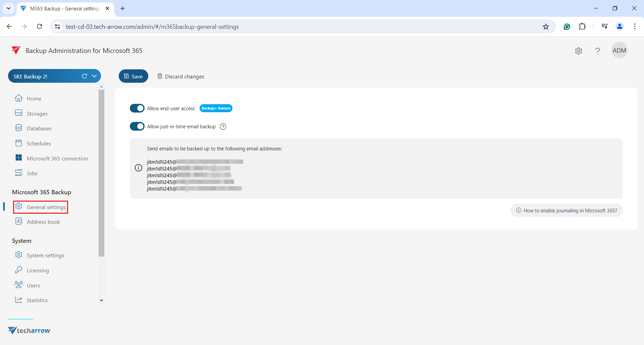
Task: Go to the Licensing page
Action: (x=38, y=270)
